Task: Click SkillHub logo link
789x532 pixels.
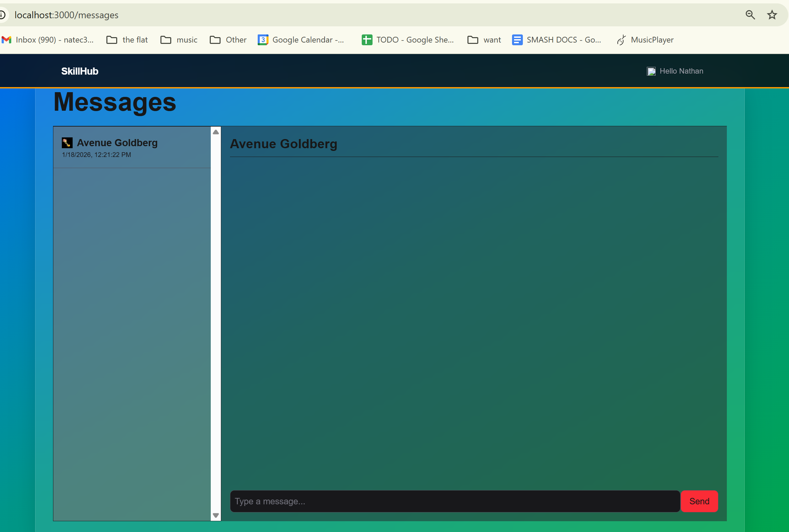Action: pyautogui.click(x=80, y=71)
